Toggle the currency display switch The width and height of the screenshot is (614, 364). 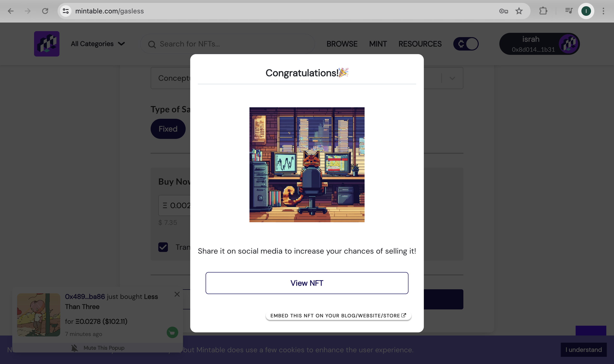(x=466, y=44)
